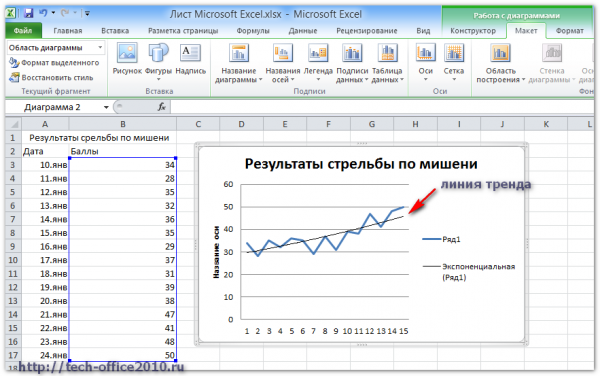Click the Save icon in quick access toolbar
The image size is (600, 376).
29,13
